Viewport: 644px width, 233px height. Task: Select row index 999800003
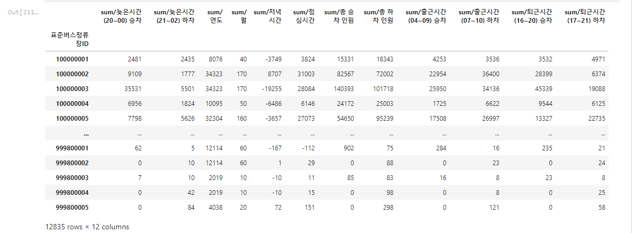click(72, 177)
